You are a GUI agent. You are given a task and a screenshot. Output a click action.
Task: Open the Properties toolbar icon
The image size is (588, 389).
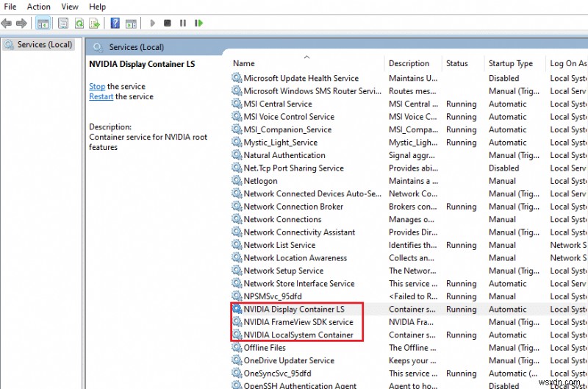tap(63, 24)
